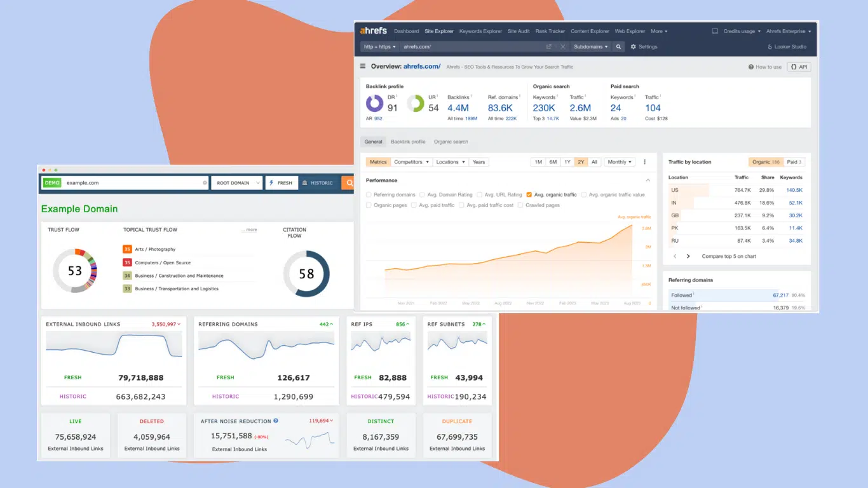This screenshot has height=488, width=868.
Task: Go to next page of Traffic by location
Action: pos(688,256)
